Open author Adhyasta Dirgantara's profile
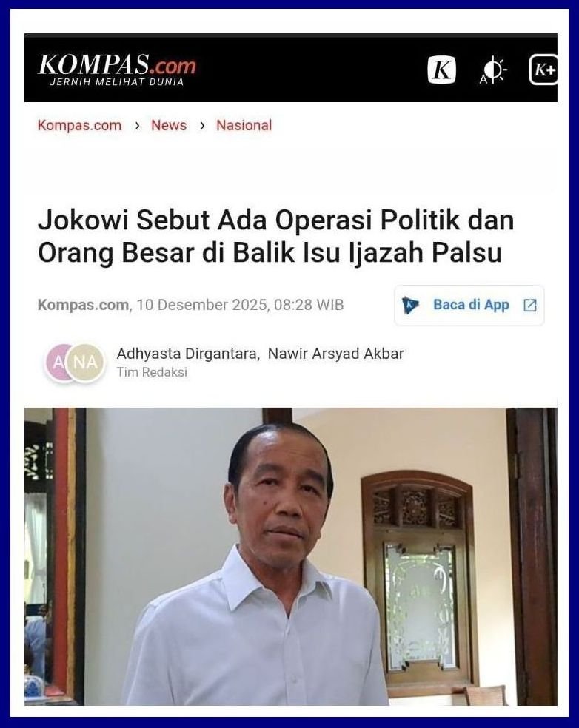579x728 pixels. click(187, 354)
